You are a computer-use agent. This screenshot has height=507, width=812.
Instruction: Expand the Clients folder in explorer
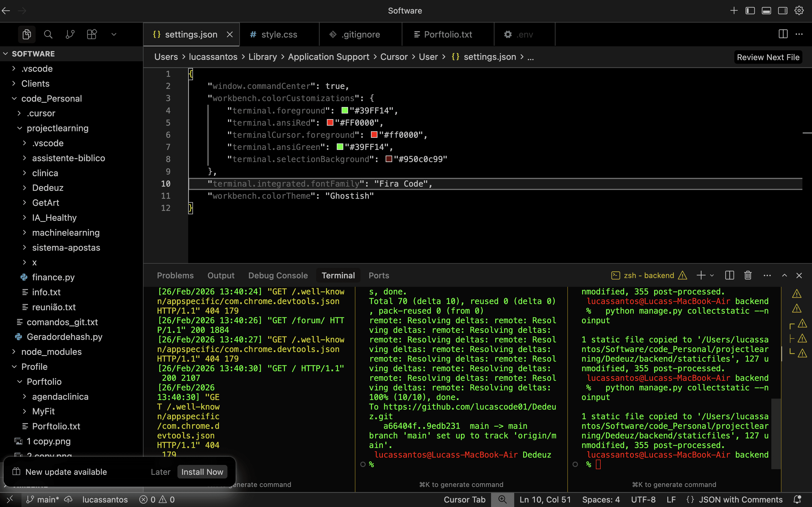[x=35, y=84]
